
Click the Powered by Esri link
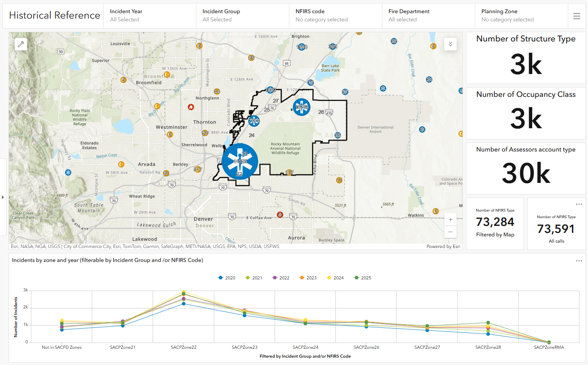tap(443, 246)
